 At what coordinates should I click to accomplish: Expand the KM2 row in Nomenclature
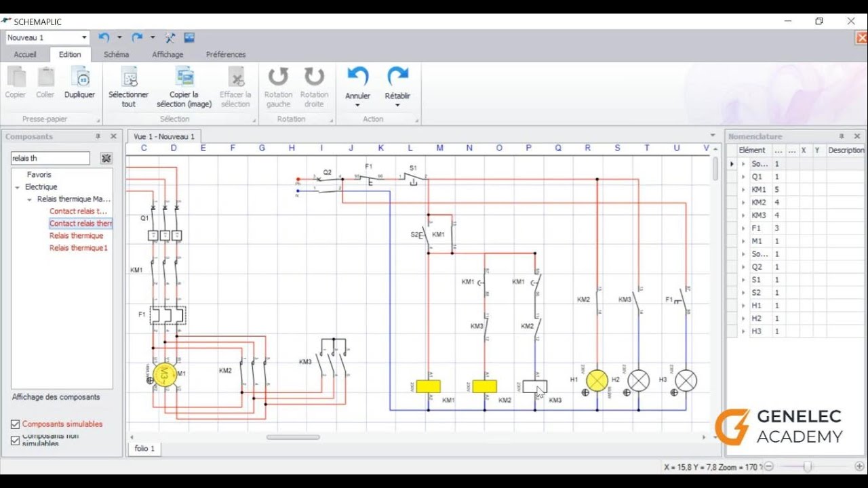tap(743, 203)
